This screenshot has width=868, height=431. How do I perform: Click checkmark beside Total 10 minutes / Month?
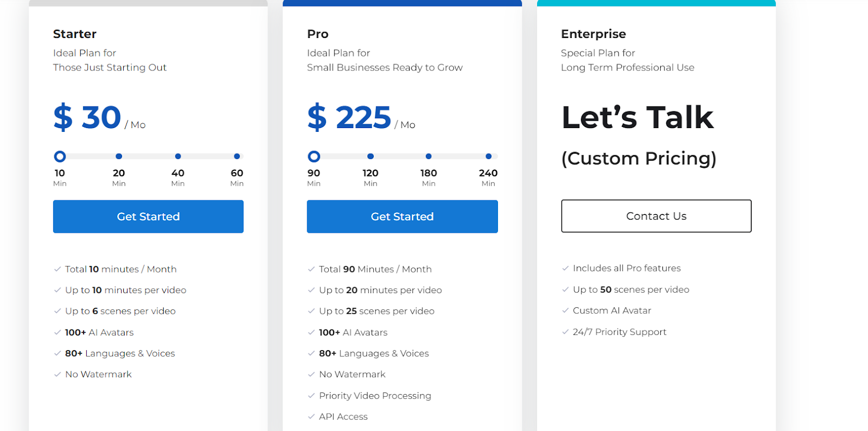coord(58,269)
